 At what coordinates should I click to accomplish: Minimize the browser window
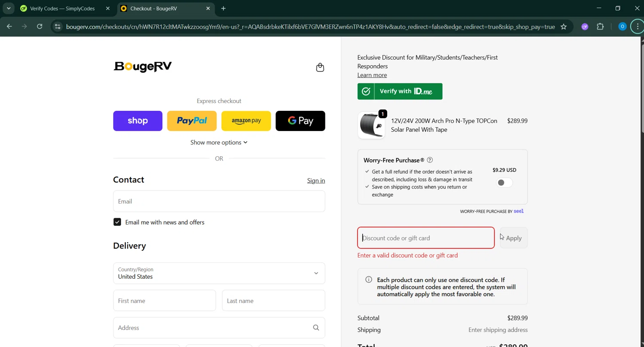pos(599,8)
